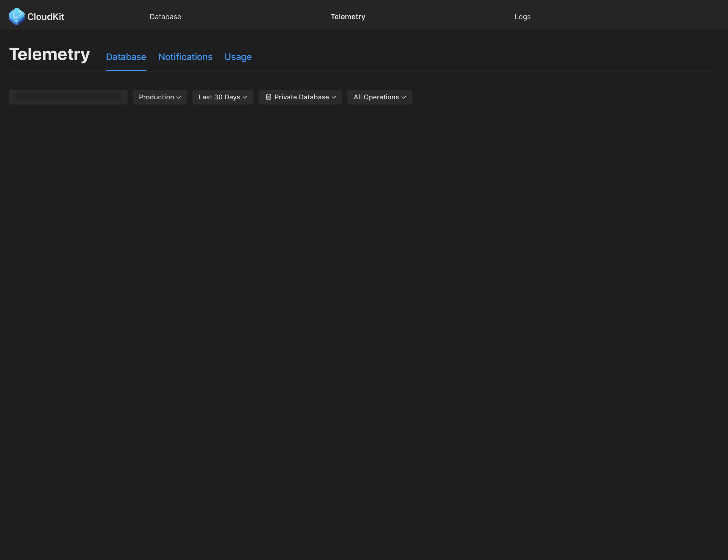
Task: Click the large Telemetry page heading
Action: click(49, 54)
